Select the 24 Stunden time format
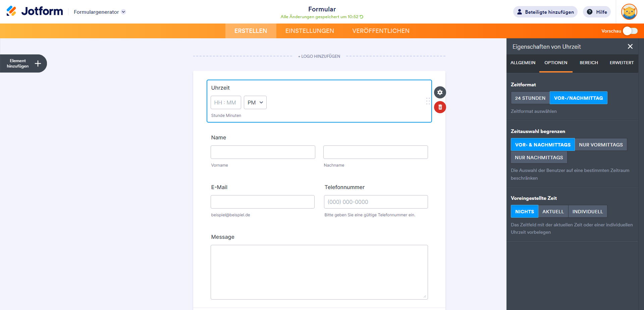 tap(530, 98)
